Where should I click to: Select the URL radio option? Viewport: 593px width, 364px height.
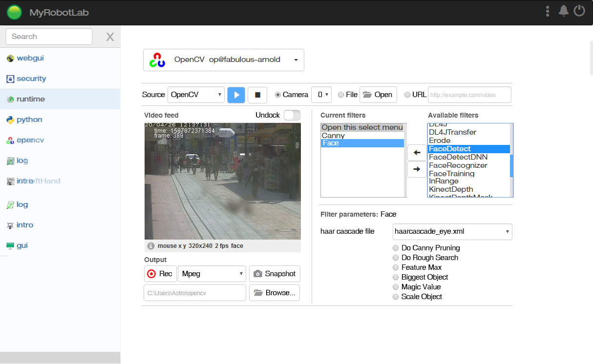(407, 95)
